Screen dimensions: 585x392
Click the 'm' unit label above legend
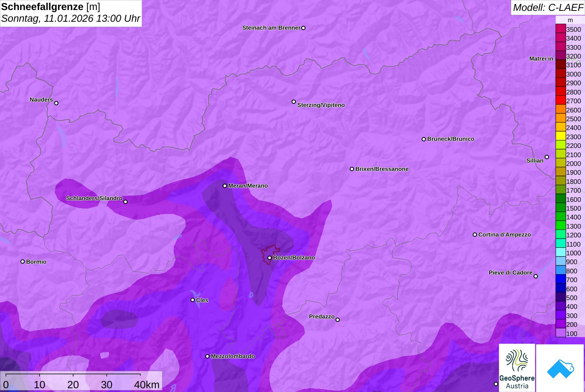pyautogui.click(x=570, y=20)
